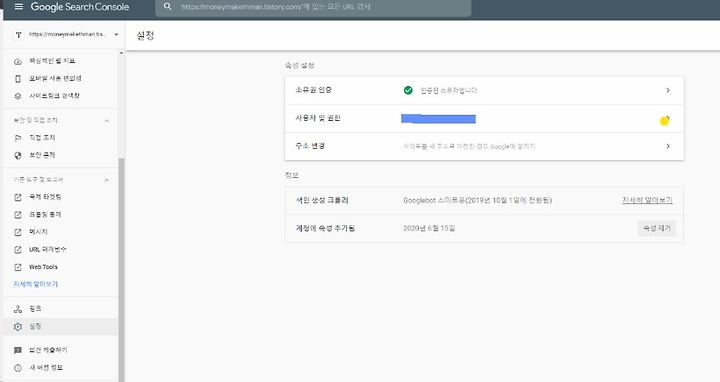The height and width of the screenshot is (382, 720).
Task: Open 새 버전 정보 info icon
Action: [18, 368]
